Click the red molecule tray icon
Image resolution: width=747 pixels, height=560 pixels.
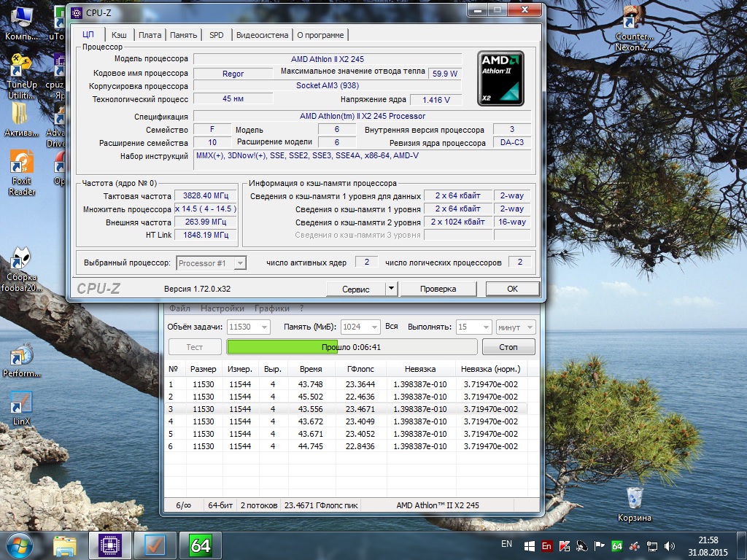click(x=634, y=546)
